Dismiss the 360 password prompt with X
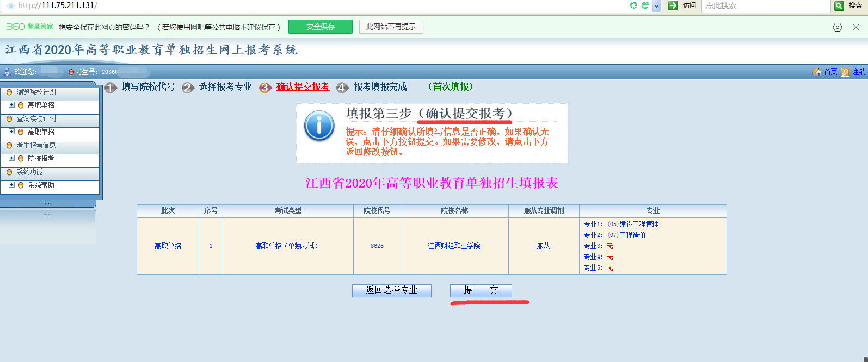Screen dimensions: 868x362 856,27
